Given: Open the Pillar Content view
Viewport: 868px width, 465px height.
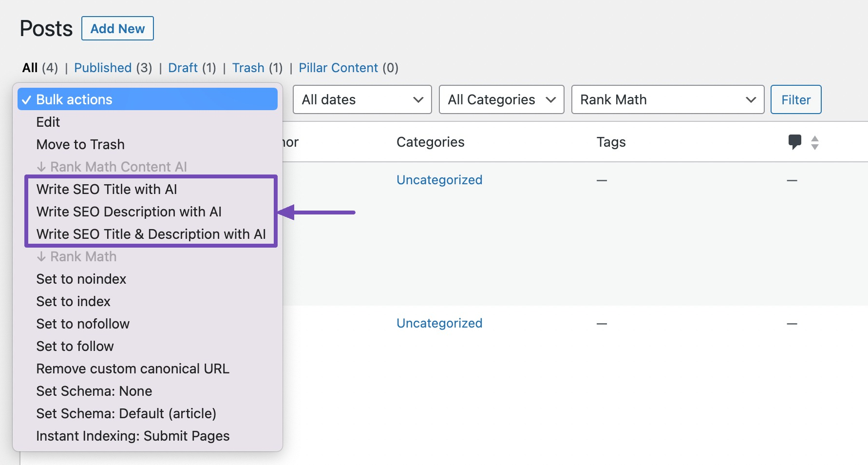Looking at the screenshot, I should coord(338,68).
